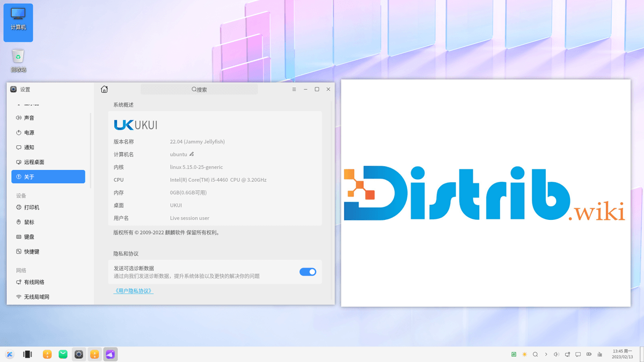Open the green software store taskbar icon

(63, 354)
